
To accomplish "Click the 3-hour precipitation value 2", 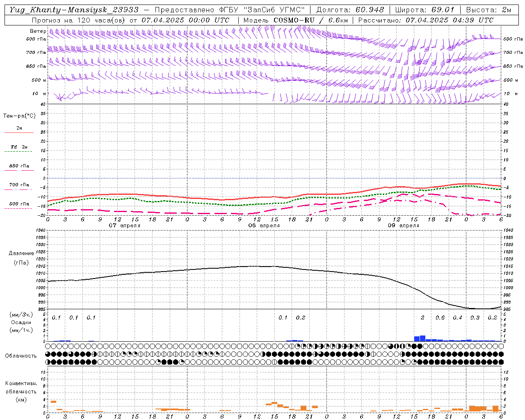I will tap(422, 317).
